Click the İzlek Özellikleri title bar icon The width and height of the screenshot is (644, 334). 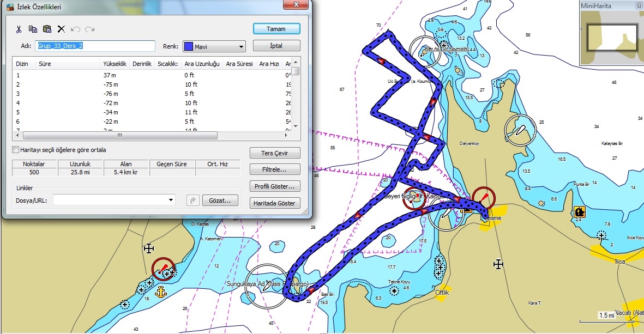(x=10, y=7)
